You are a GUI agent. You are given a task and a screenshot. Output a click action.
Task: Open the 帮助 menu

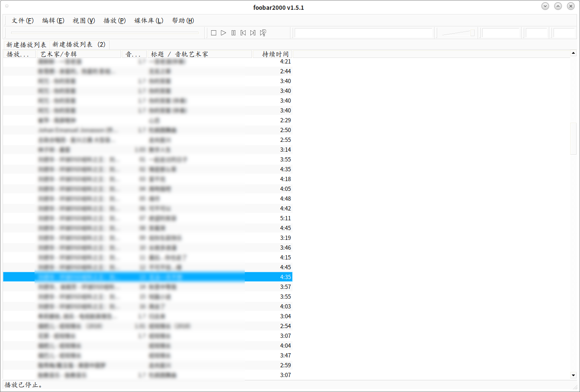point(183,20)
